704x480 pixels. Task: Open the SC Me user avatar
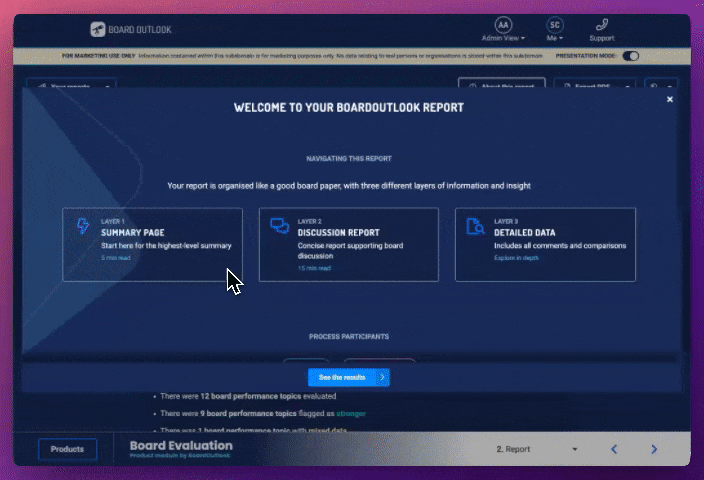pos(555,25)
